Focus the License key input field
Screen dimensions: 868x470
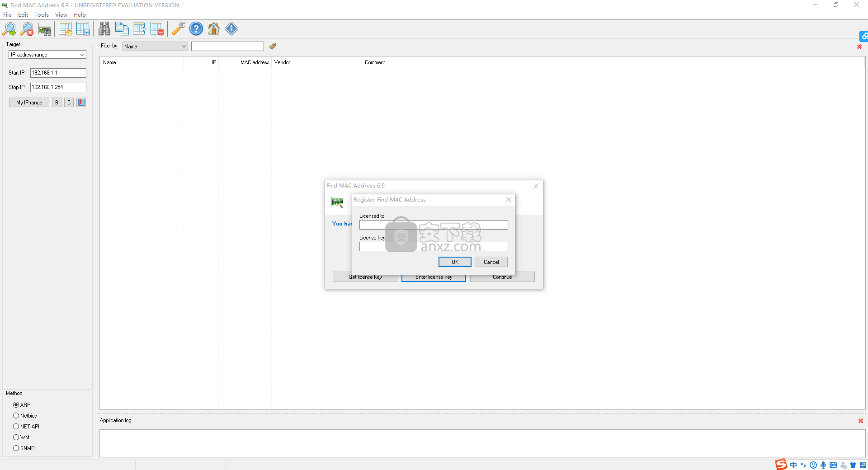point(434,247)
